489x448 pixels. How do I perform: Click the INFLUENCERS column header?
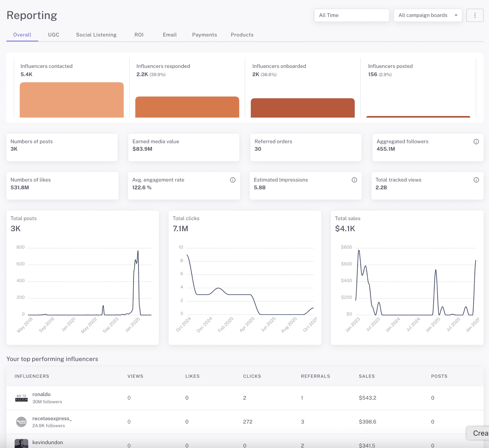[x=32, y=376]
